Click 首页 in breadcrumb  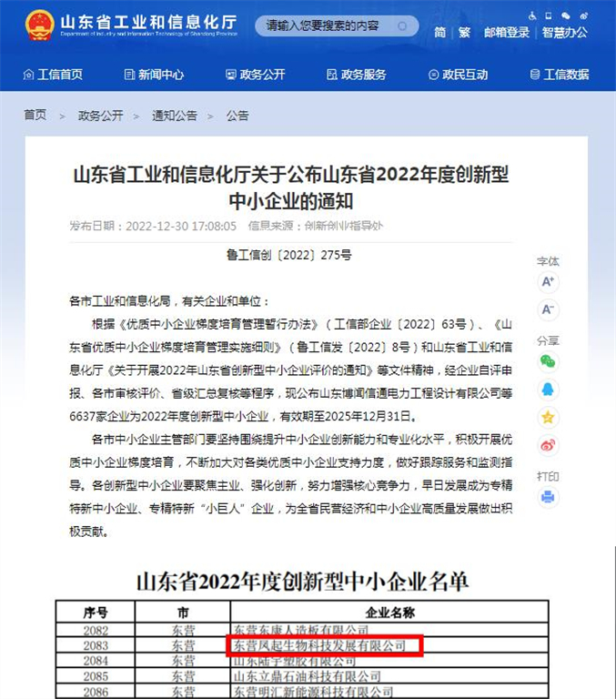tap(35, 115)
